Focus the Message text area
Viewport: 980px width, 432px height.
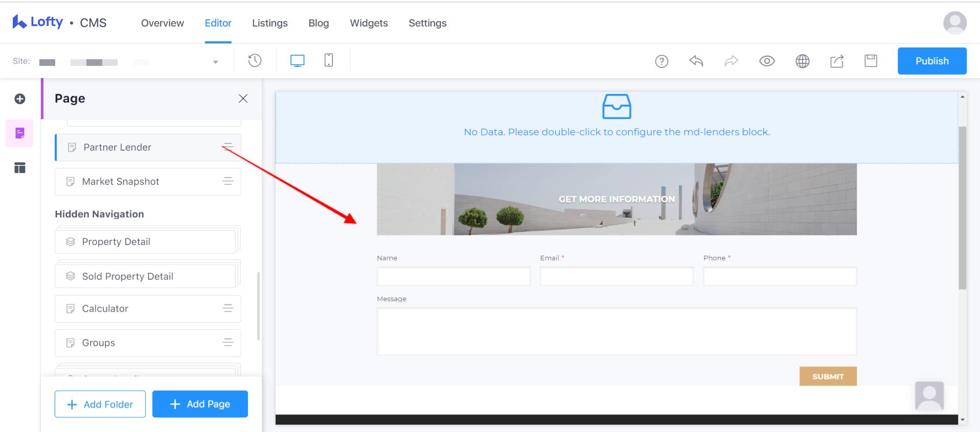pos(617,331)
